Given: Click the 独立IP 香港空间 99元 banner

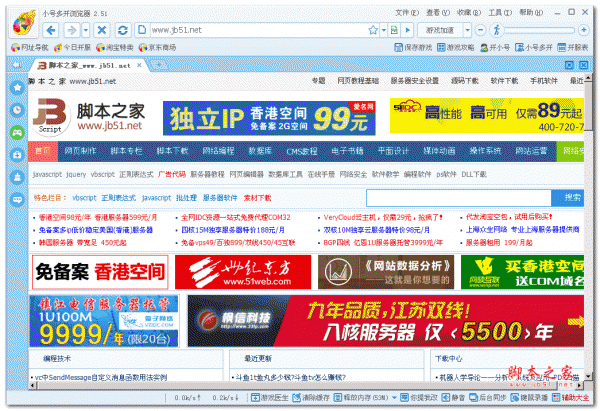Looking at the screenshot, I should click(269, 118).
